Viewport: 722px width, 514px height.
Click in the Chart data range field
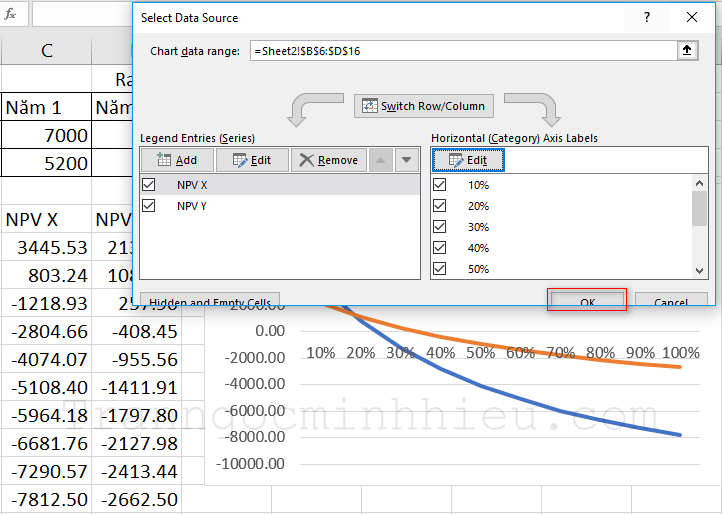tap(460, 51)
